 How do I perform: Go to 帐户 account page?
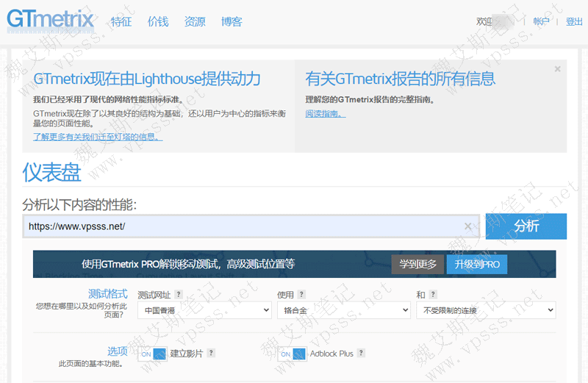coord(541,22)
